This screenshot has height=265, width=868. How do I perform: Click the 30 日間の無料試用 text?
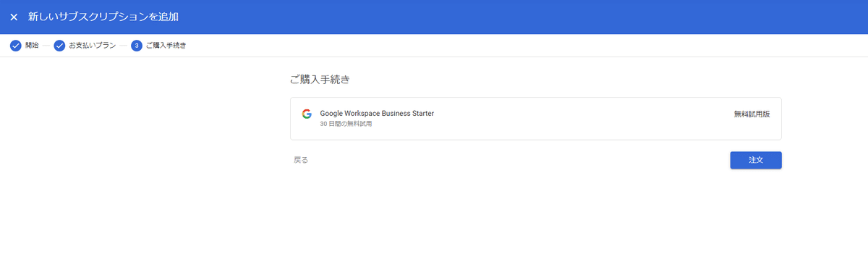click(346, 124)
